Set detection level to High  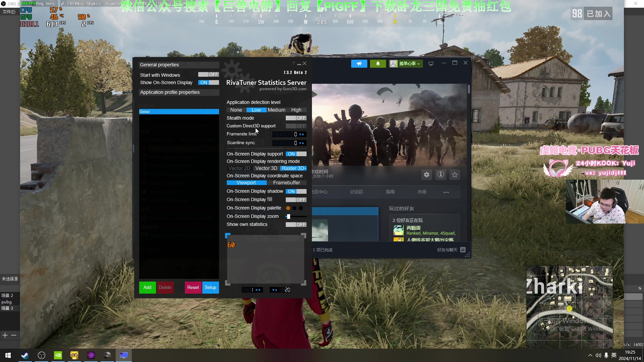pos(296,110)
